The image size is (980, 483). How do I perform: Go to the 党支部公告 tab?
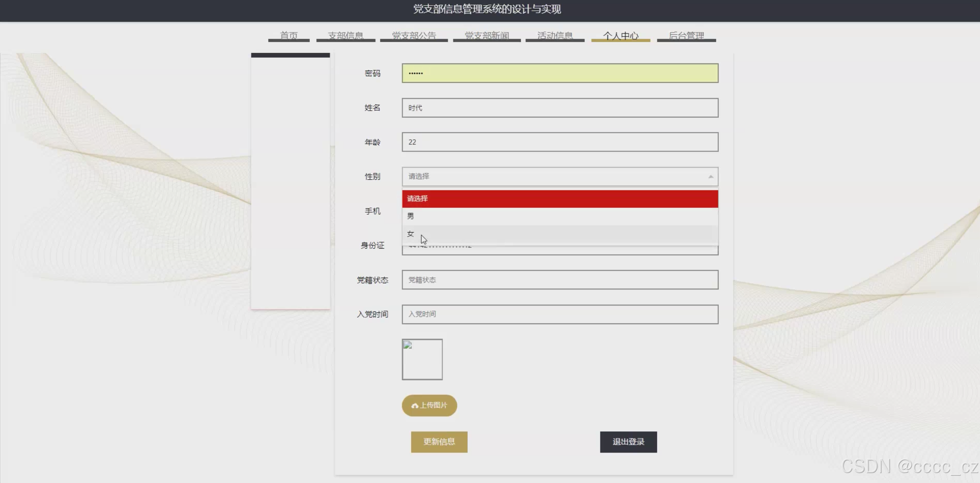413,35
